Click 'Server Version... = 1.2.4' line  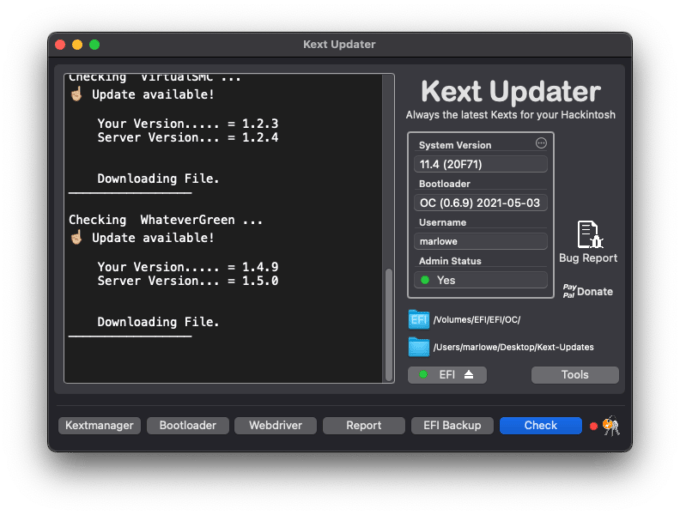point(188,138)
